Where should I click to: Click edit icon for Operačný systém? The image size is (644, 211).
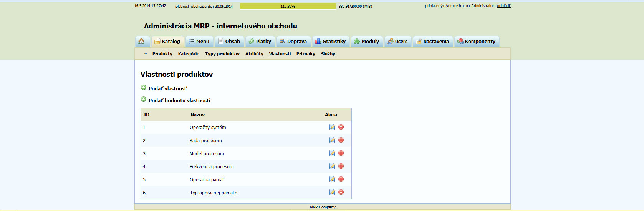332,127
